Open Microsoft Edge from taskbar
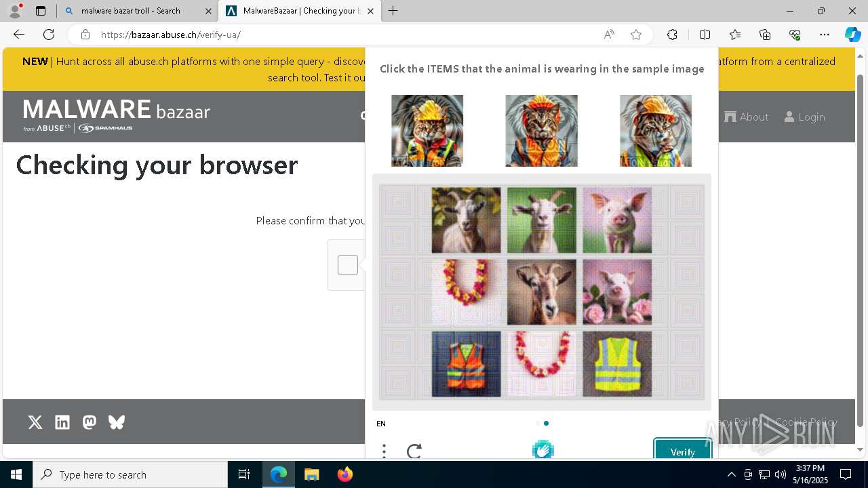The width and height of the screenshot is (868, 488). 279,474
